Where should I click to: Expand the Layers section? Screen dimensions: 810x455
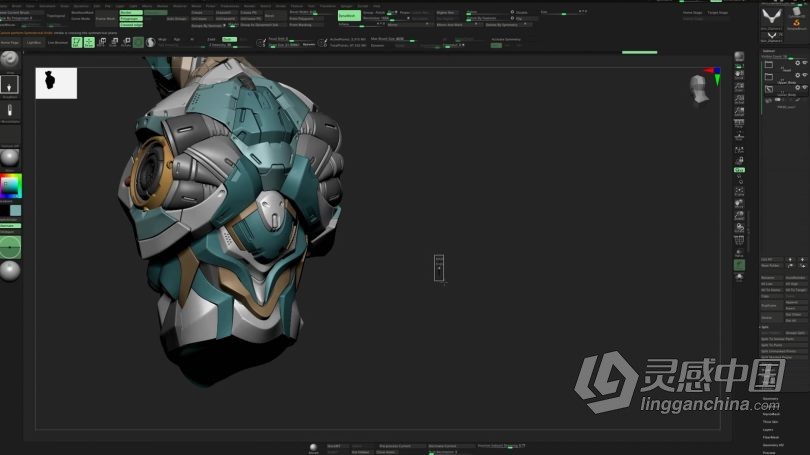(768, 429)
